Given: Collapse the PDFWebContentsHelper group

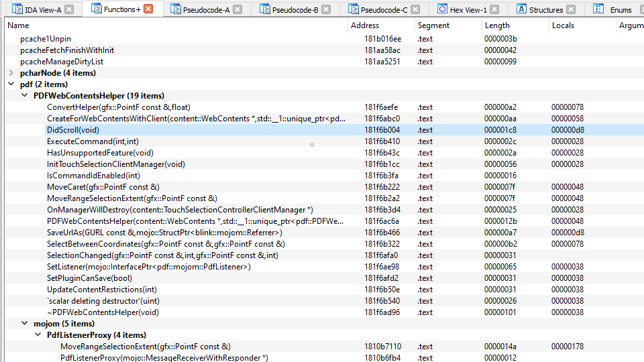Looking at the screenshot, I should (x=25, y=96).
